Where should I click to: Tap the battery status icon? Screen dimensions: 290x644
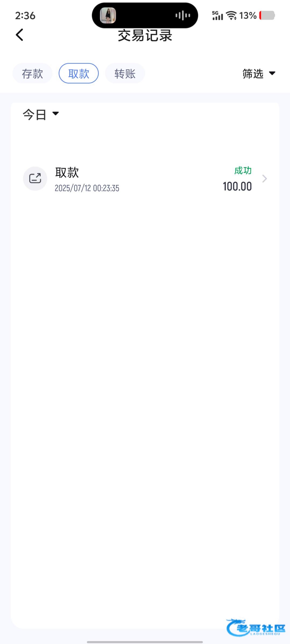pos(267,16)
